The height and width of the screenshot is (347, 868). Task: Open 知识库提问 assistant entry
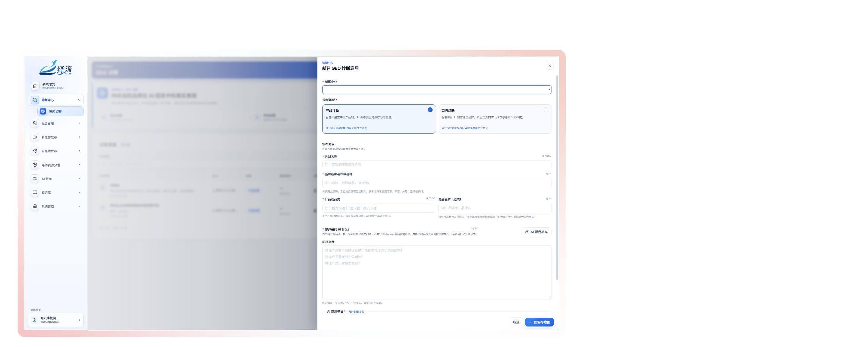56,320
